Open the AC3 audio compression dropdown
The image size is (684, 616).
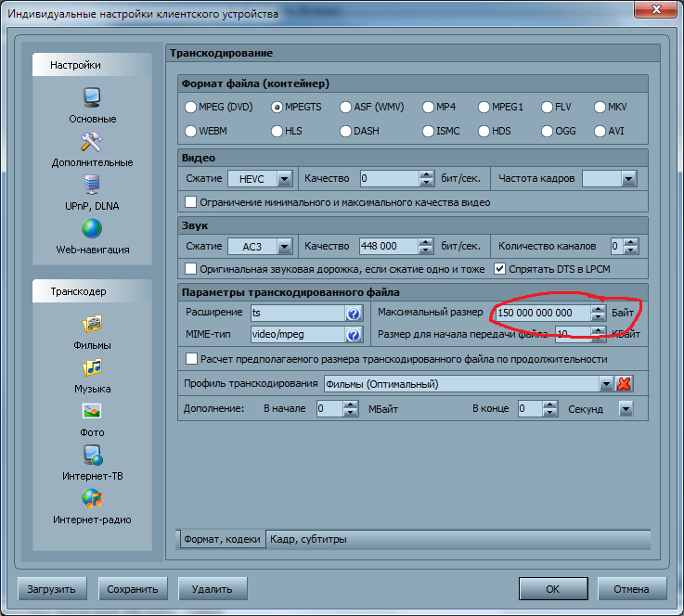[284, 246]
